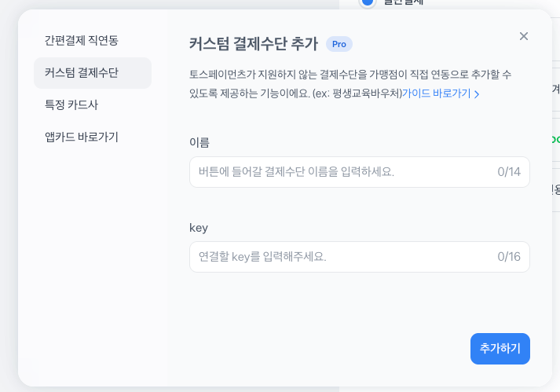
Task: Click the 이름 field label
Action: (x=199, y=142)
